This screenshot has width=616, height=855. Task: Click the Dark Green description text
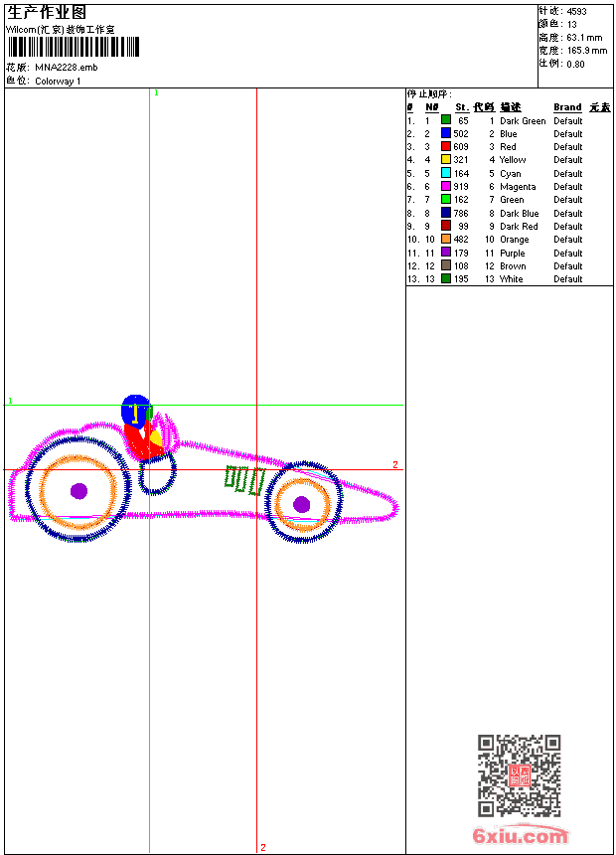pyautogui.click(x=523, y=121)
